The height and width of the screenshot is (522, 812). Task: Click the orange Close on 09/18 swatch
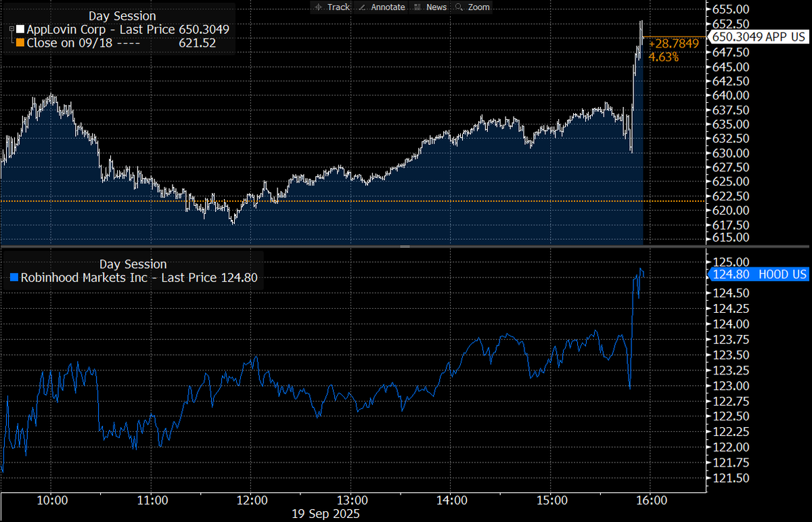pos(20,43)
